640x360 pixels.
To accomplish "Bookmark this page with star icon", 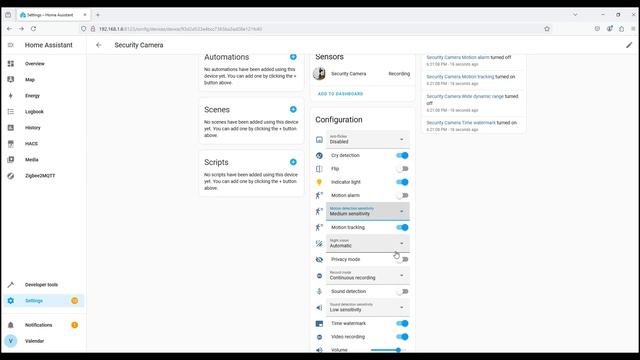I will [547, 29].
